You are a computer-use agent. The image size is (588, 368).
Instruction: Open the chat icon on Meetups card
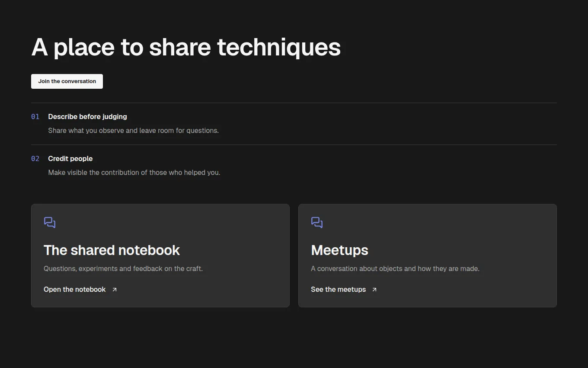(x=317, y=223)
